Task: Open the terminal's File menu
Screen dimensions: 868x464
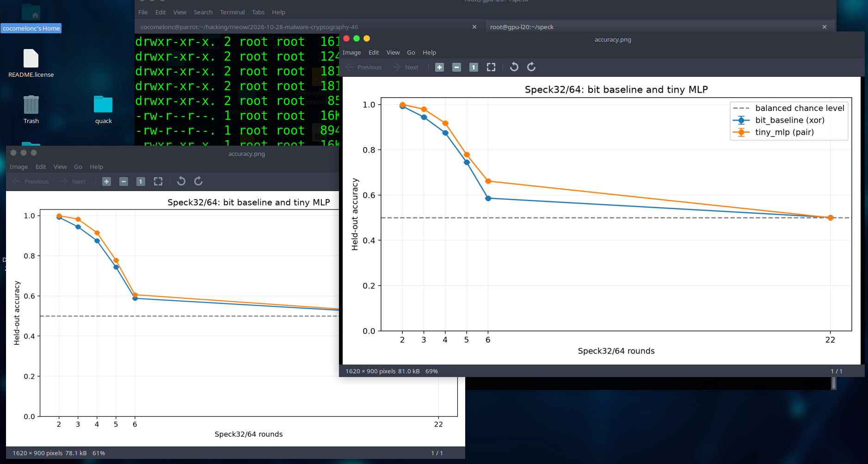Action: point(143,12)
